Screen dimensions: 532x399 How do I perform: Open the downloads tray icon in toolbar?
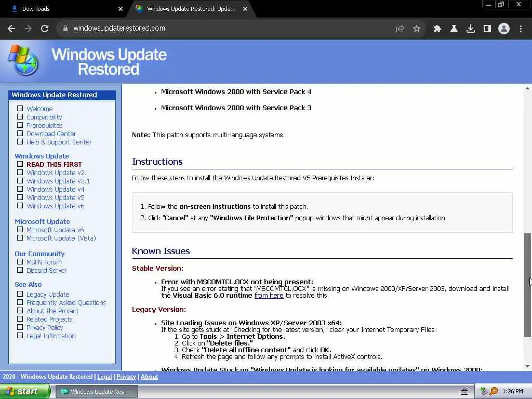click(x=471, y=29)
